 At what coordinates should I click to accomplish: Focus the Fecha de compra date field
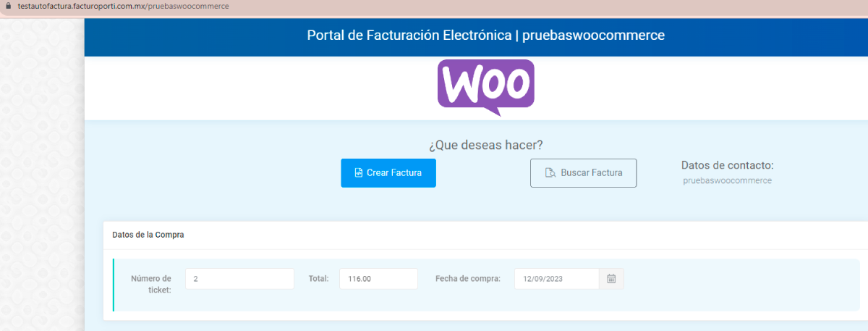[557, 279]
